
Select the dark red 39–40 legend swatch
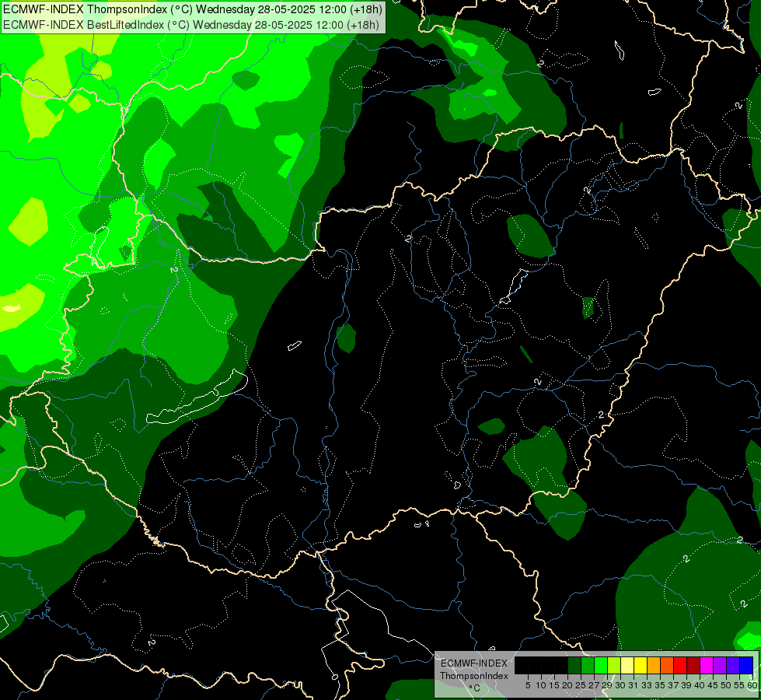click(x=693, y=665)
